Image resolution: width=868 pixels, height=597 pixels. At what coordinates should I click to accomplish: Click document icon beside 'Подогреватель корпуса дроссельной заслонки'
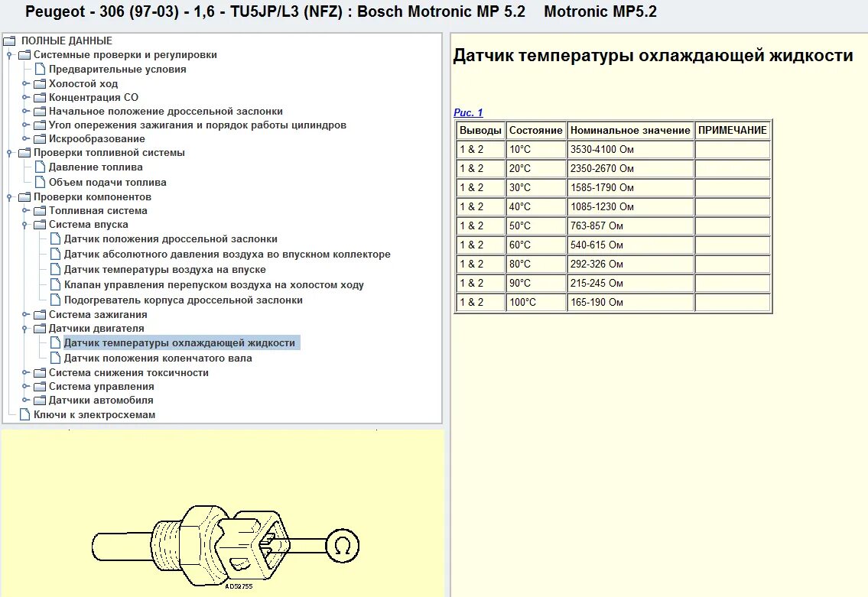(55, 300)
